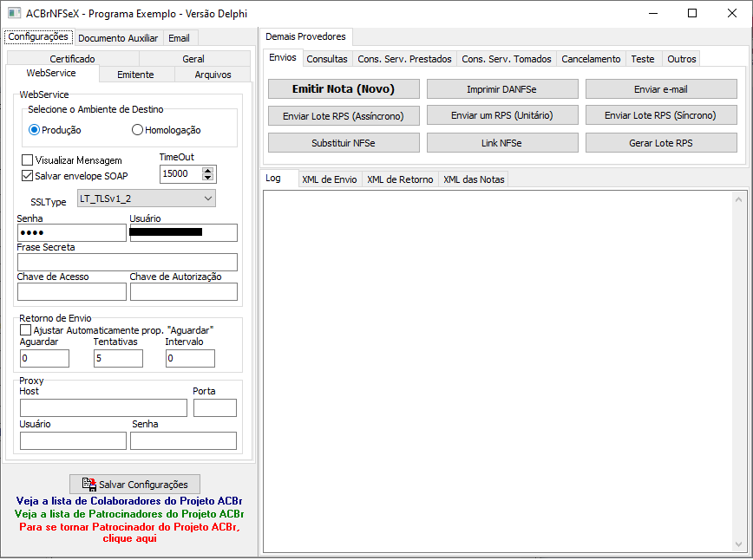
Task: Open the Email tab
Action: click(x=179, y=38)
